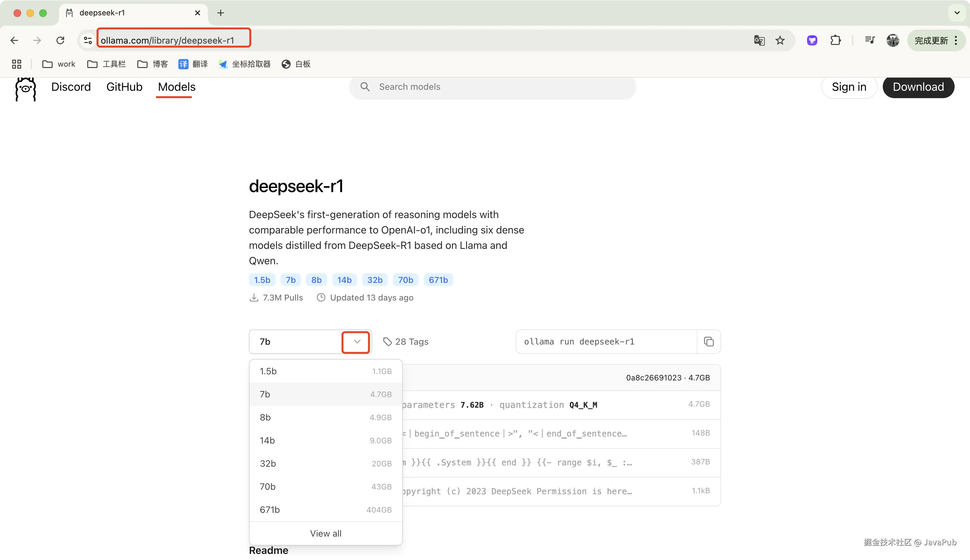The width and height of the screenshot is (970, 560).
Task: Bookmark this page with the star icon
Action: (779, 40)
